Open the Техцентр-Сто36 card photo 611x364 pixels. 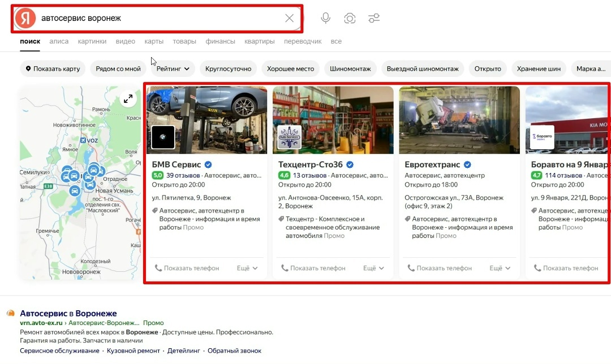(x=333, y=120)
